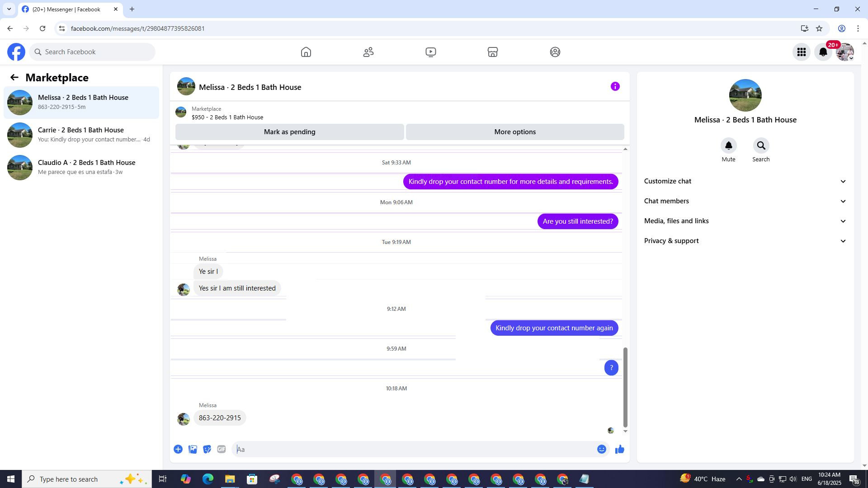Open the Chrome profile icon
The image size is (868, 488).
pyautogui.click(x=842, y=28)
